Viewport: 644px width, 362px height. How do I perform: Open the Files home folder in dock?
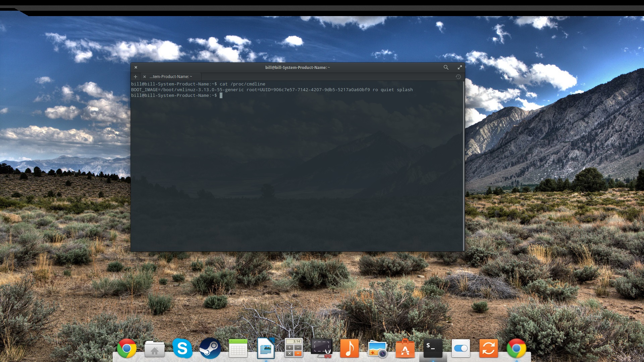[154, 349]
